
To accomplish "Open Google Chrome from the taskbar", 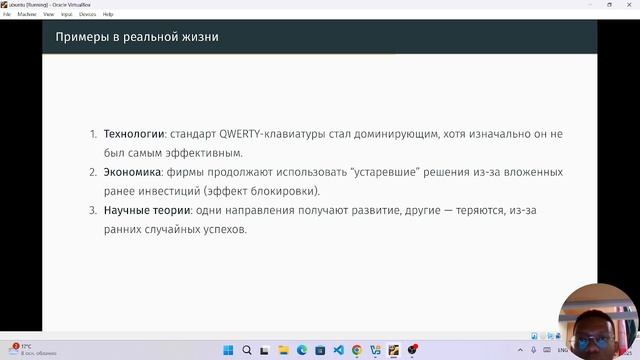I will (x=357, y=350).
